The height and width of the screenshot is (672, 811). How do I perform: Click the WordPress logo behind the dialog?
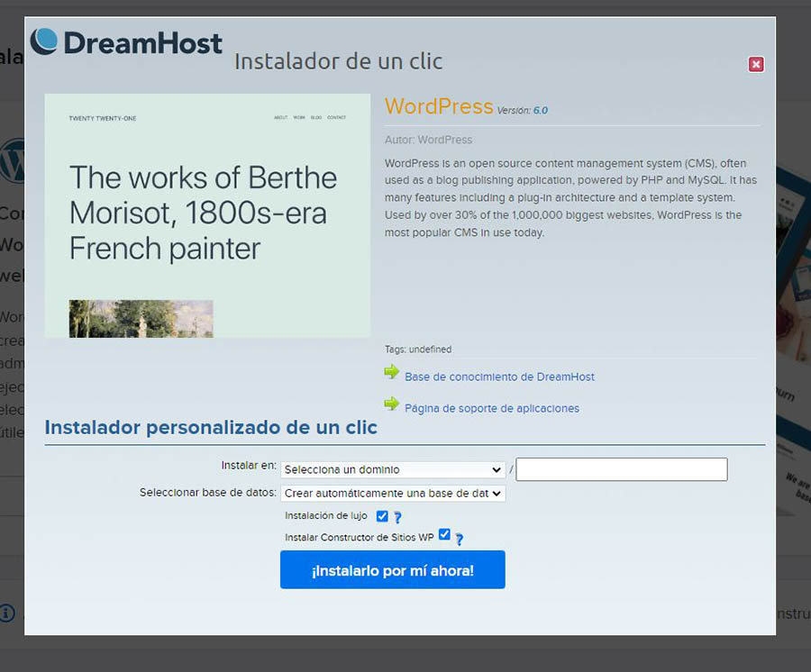13,162
